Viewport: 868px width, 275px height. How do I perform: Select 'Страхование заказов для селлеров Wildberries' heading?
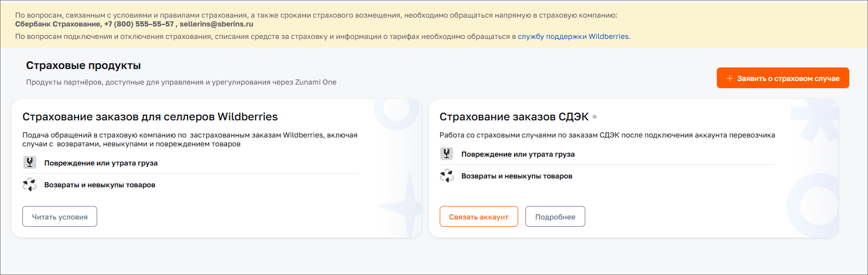coord(150,117)
